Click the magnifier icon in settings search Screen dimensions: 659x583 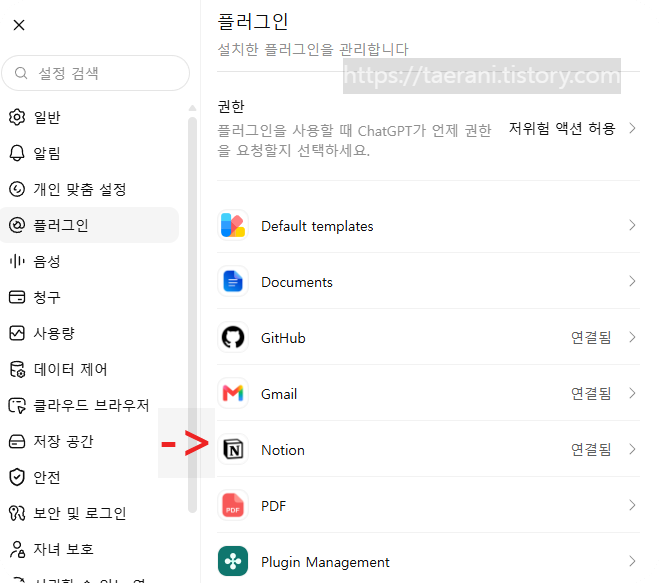[x=21, y=73]
